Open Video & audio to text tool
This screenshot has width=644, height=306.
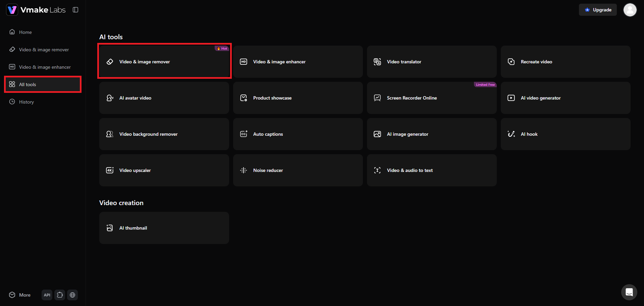tap(432, 170)
